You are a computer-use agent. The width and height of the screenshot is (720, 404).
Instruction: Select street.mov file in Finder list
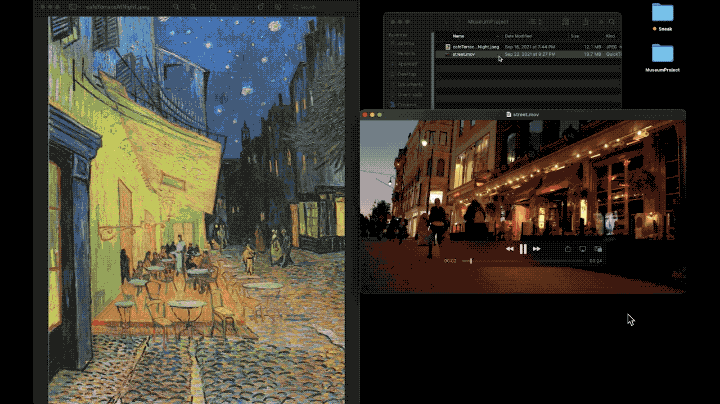click(x=465, y=56)
